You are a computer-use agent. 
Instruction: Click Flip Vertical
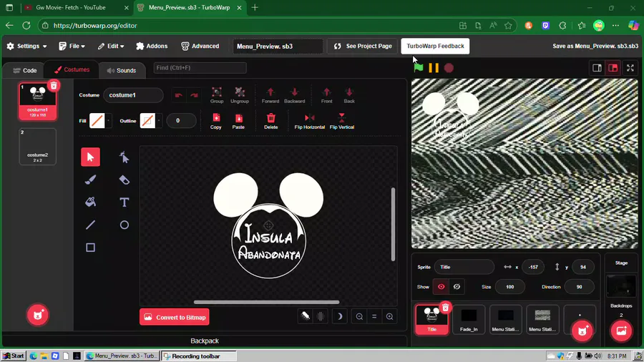coord(342,121)
